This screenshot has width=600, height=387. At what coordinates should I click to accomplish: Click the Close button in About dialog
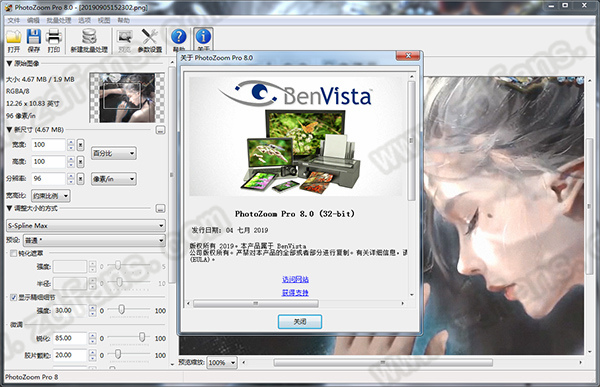point(300,322)
